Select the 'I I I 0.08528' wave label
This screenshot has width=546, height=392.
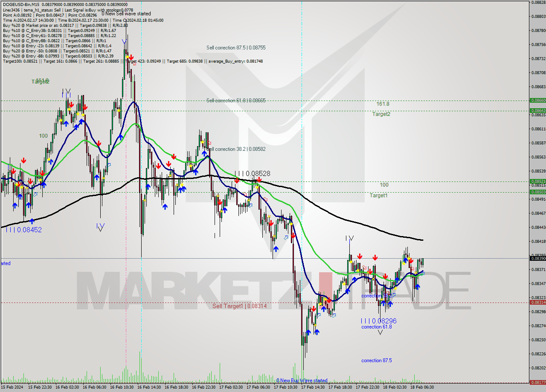tap(252, 174)
